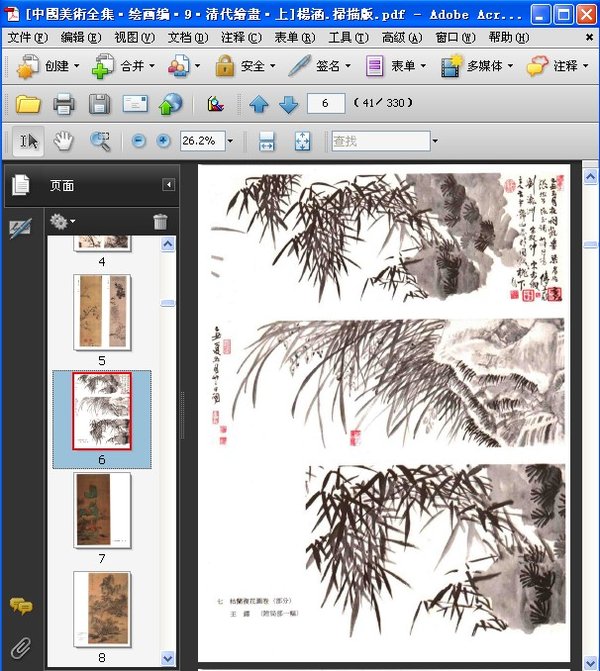
Task: Select page 8 thumbnail
Action: 102,609
